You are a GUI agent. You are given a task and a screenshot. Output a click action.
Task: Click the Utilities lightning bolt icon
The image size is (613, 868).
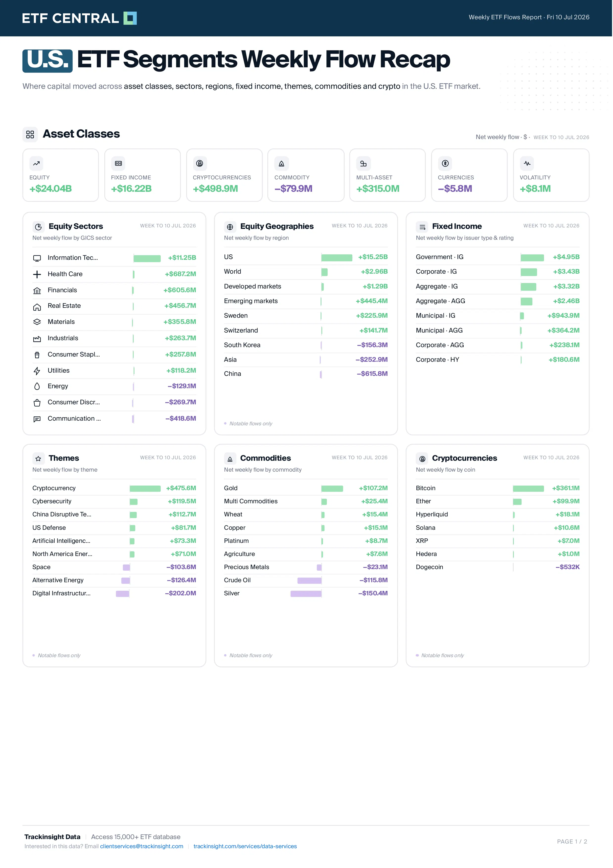pyautogui.click(x=37, y=371)
